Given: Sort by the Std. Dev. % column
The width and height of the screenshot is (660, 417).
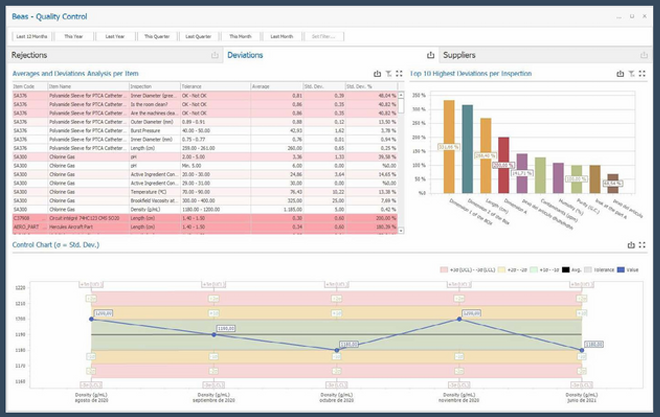Looking at the screenshot, I should point(369,86).
